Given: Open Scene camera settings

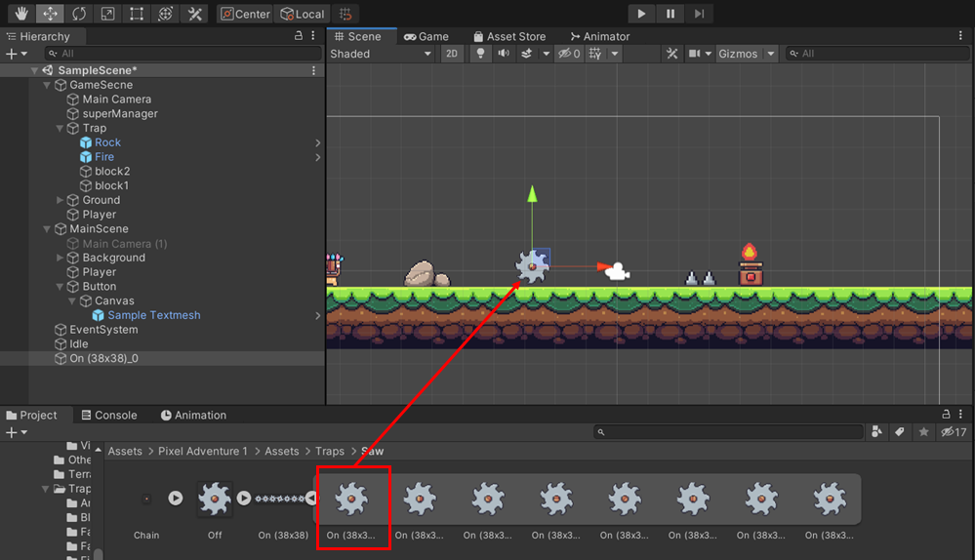Looking at the screenshot, I should click(695, 54).
